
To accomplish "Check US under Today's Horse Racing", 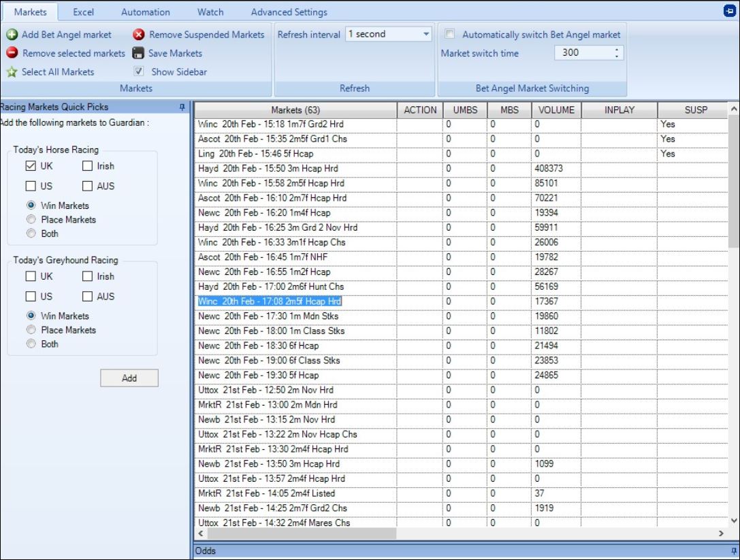I will point(31,186).
